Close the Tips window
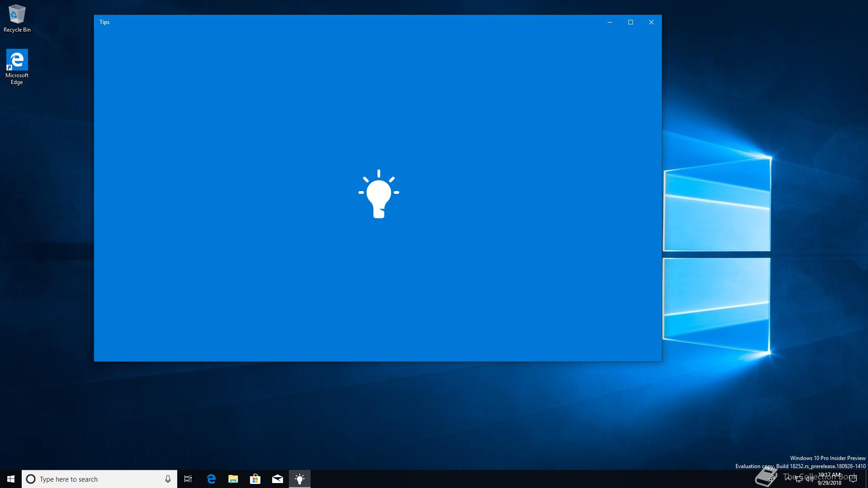The image size is (868, 488). 651,22
